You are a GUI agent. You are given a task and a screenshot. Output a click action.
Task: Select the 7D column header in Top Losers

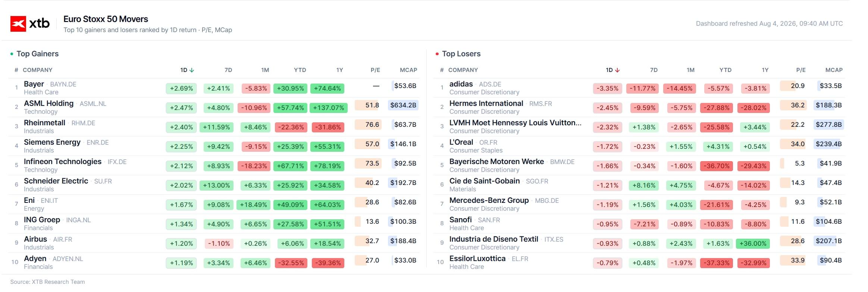(654, 70)
